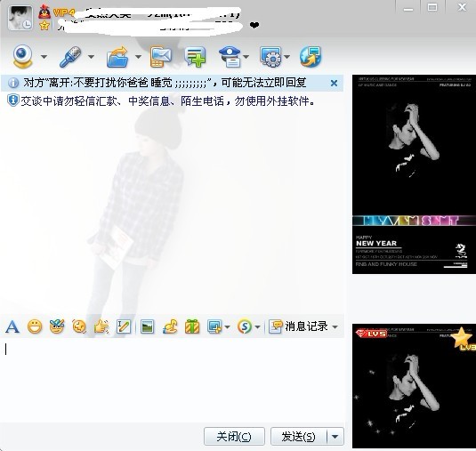Open the music note sharing icon

(x=170, y=326)
